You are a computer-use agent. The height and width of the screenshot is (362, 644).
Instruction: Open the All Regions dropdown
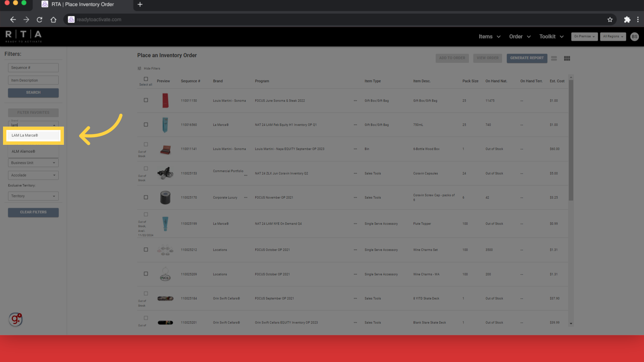pos(613,37)
